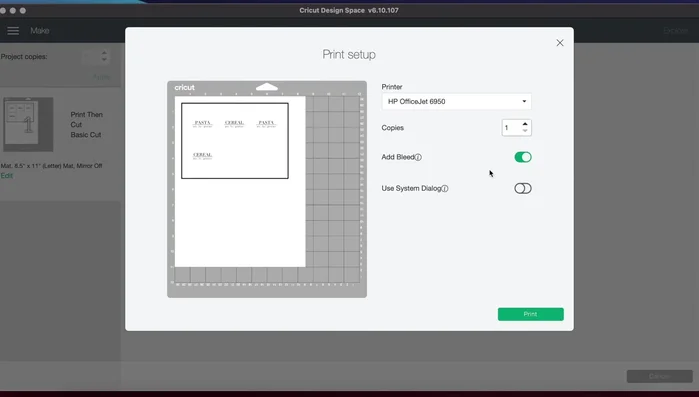Viewport: 699px width, 397px height.
Task: Increase the Project copies value with the up arrow
Action: 104,53
